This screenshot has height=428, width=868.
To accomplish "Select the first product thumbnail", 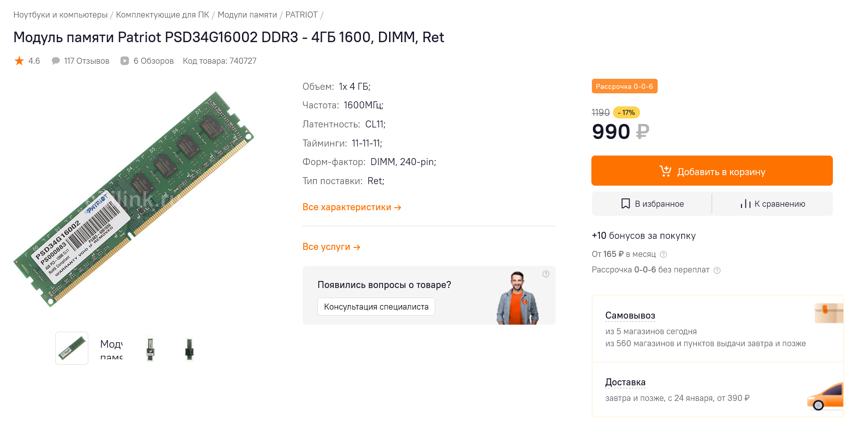I will click(72, 348).
